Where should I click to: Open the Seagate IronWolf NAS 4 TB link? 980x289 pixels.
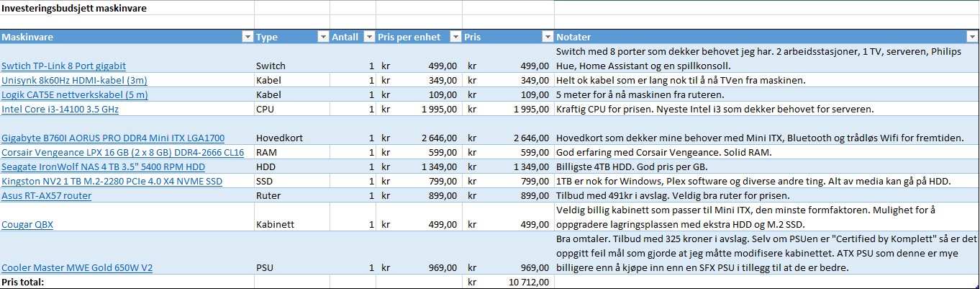pyautogui.click(x=102, y=166)
